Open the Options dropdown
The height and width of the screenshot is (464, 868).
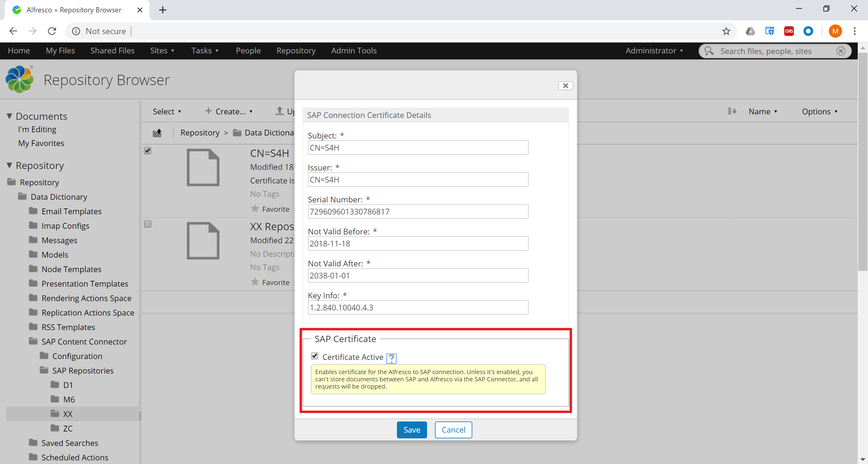pyautogui.click(x=819, y=111)
